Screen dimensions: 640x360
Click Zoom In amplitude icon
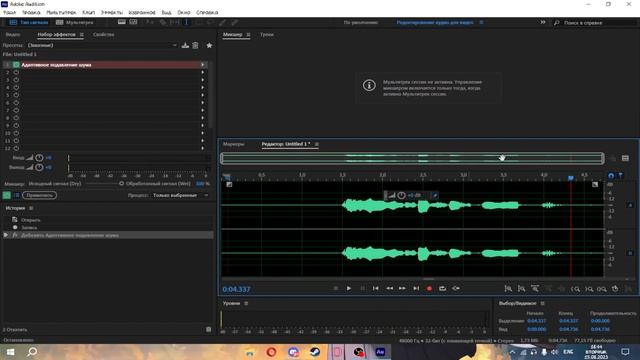pos(508,289)
